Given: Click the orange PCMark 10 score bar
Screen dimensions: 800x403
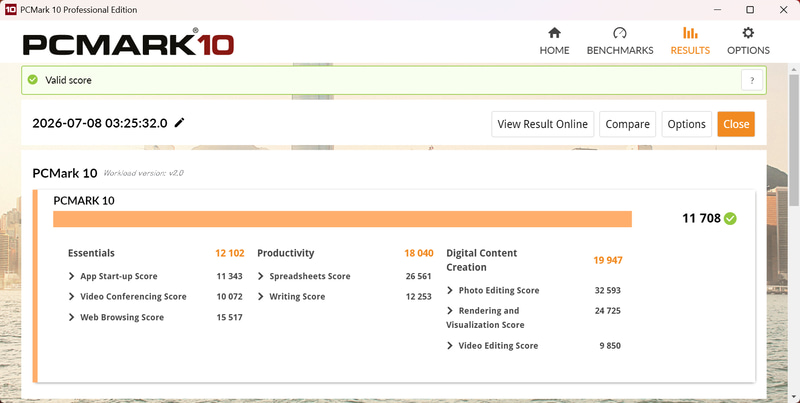Looking at the screenshot, I should 342,219.
